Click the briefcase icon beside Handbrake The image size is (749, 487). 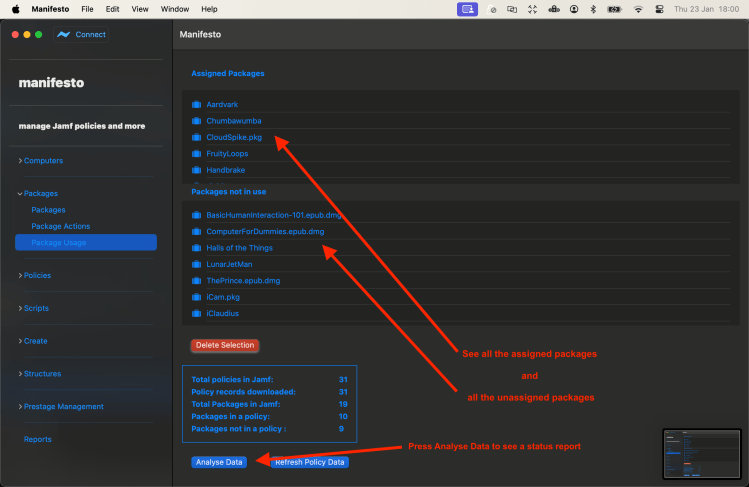click(196, 170)
